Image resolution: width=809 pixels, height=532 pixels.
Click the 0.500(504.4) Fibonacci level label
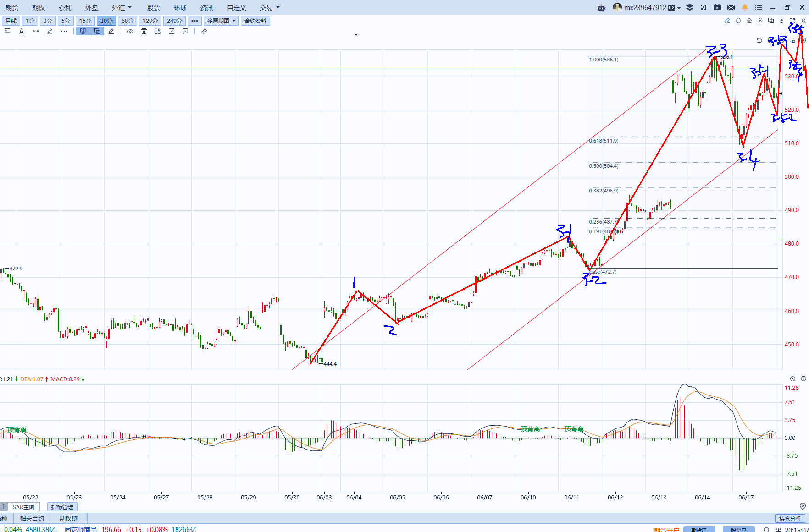click(x=604, y=166)
